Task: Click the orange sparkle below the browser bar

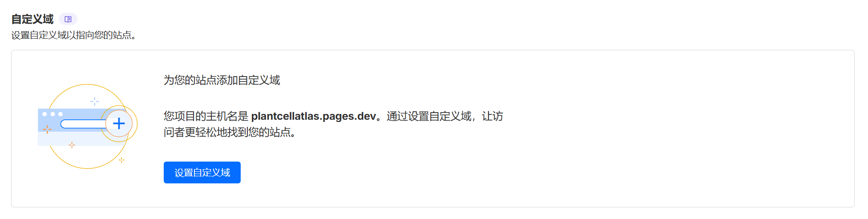Action: (x=72, y=145)
